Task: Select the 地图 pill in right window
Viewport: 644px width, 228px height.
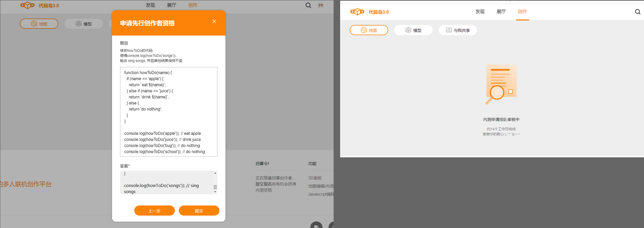Action: tap(369, 30)
